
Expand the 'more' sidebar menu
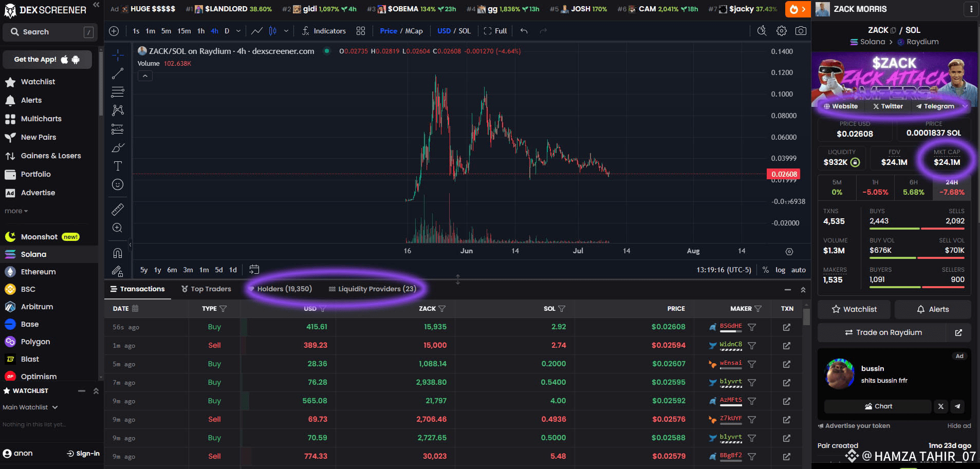point(16,211)
